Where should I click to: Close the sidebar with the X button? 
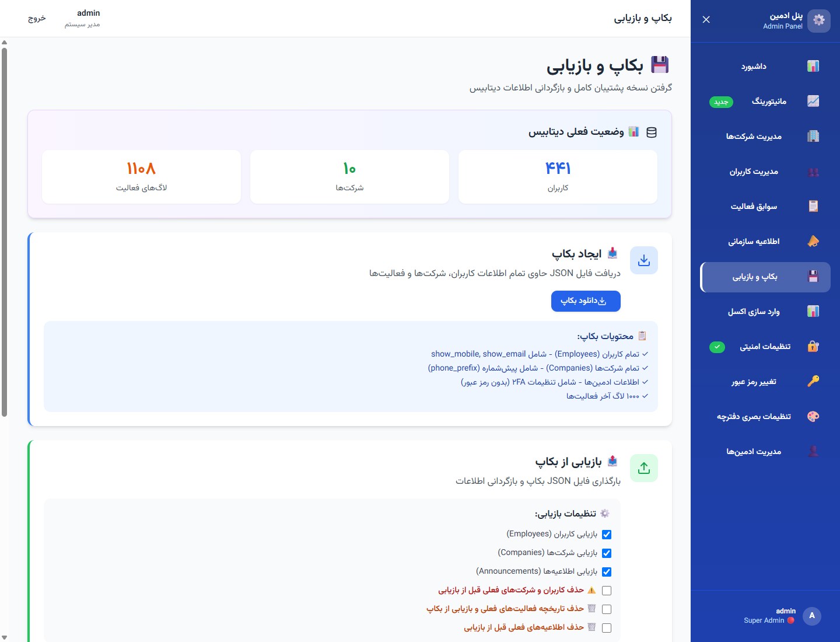(706, 20)
